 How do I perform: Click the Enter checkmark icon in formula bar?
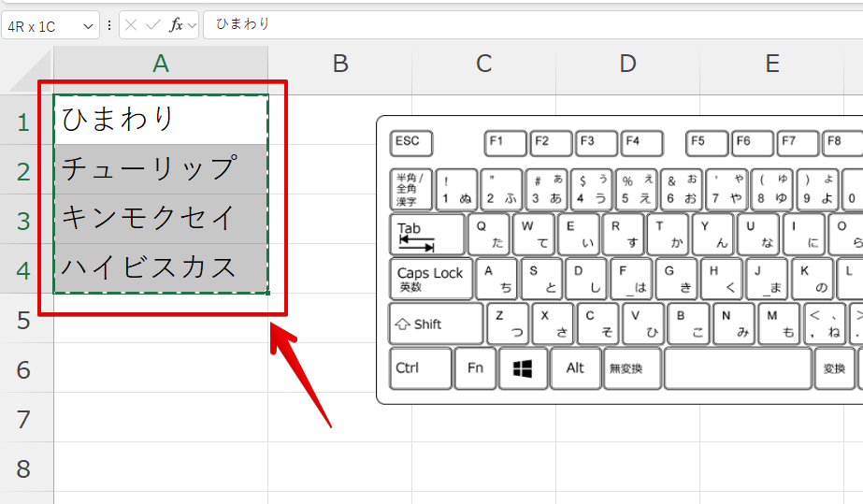tap(153, 25)
